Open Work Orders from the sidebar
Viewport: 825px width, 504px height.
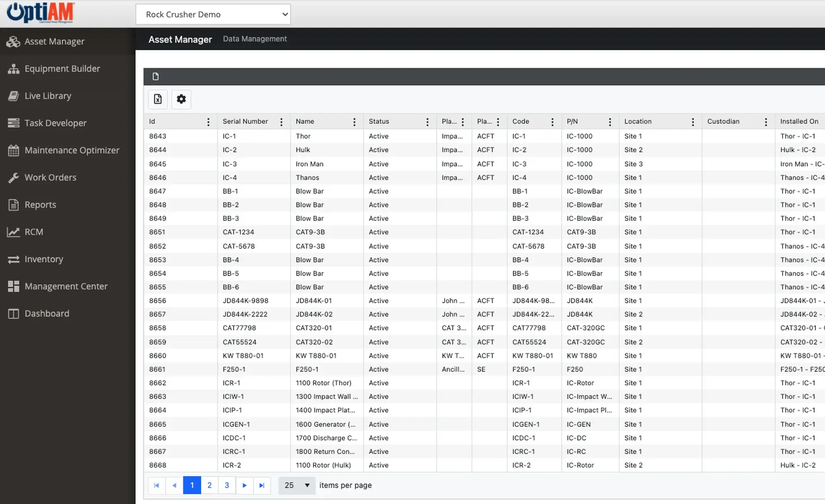pos(68,178)
